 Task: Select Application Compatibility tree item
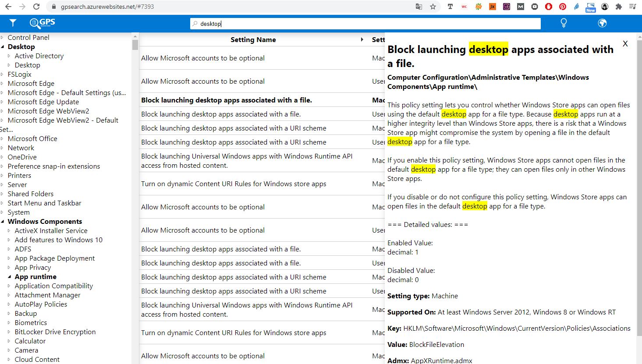coord(54,286)
